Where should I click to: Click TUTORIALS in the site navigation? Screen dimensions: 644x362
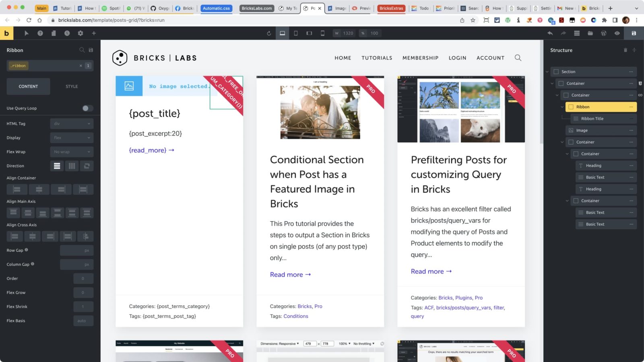[x=377, y=58]
